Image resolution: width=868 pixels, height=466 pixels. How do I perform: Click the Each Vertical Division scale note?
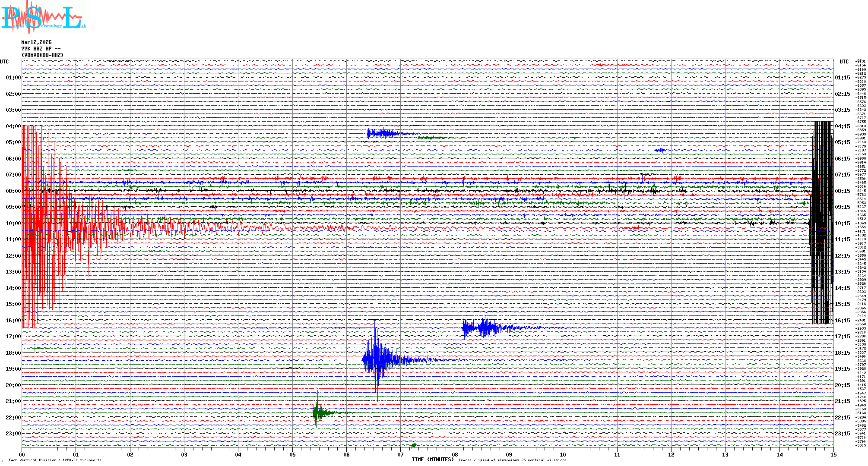(55, 460)
